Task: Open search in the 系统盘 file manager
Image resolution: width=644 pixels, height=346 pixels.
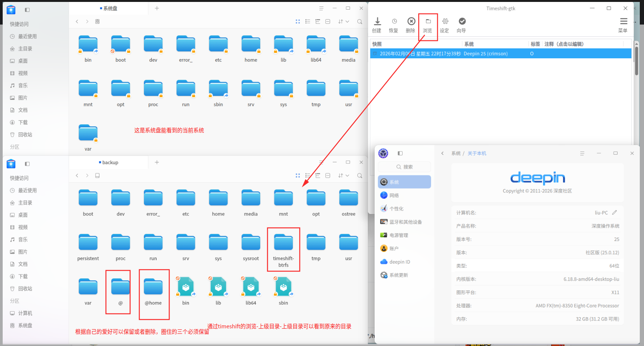Action: [x=360, y=21]
